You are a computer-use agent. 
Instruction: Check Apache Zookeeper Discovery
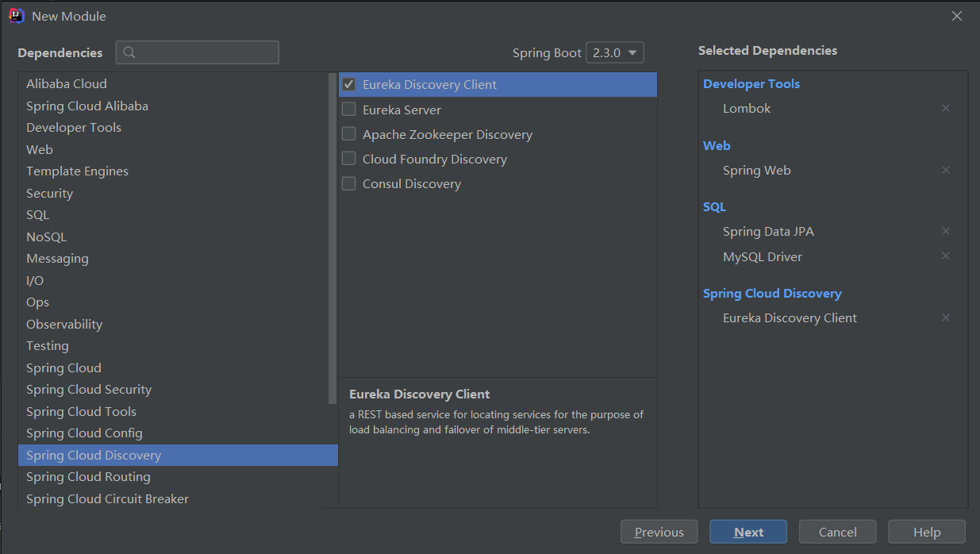[348, 134]
